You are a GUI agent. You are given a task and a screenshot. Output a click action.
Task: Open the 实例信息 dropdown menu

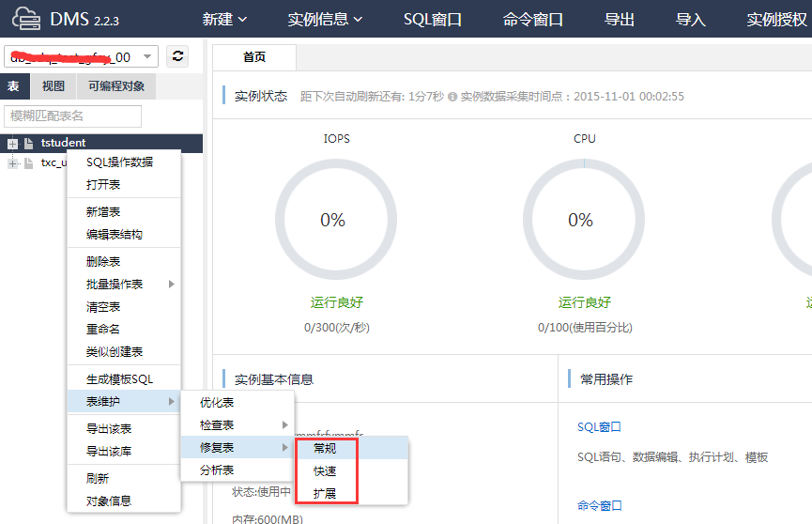point(325,19)
